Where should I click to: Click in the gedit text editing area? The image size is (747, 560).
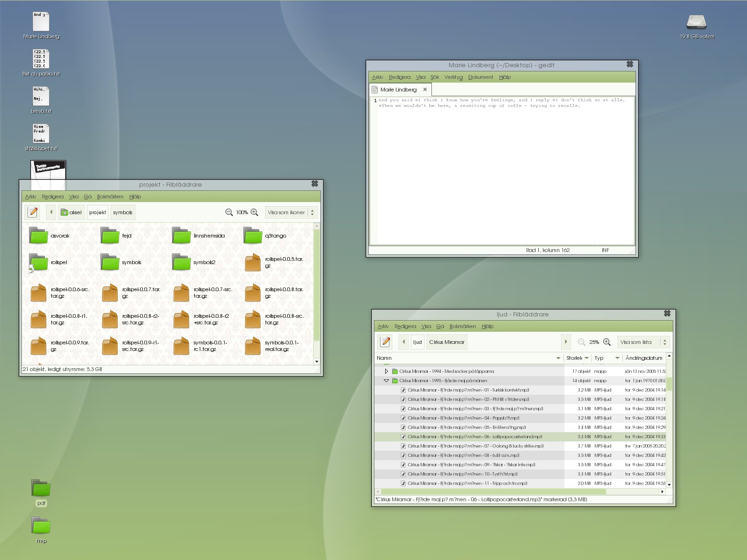(502, 170)
